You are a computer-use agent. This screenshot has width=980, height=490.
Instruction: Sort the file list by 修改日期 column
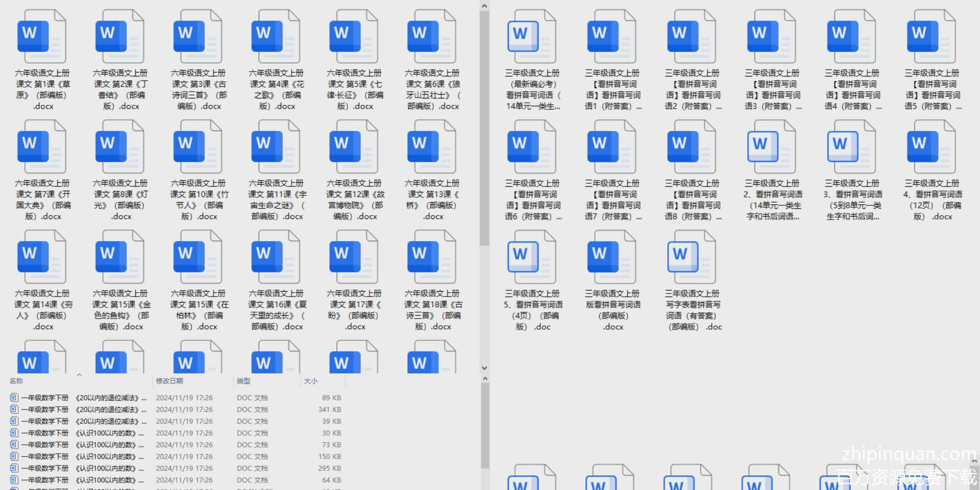click(x=170, y=381)
